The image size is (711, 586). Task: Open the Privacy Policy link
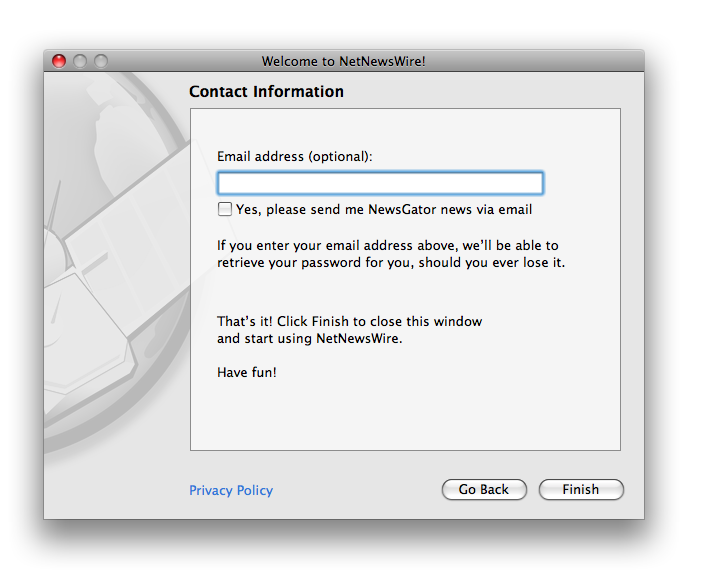coord(231,490)
